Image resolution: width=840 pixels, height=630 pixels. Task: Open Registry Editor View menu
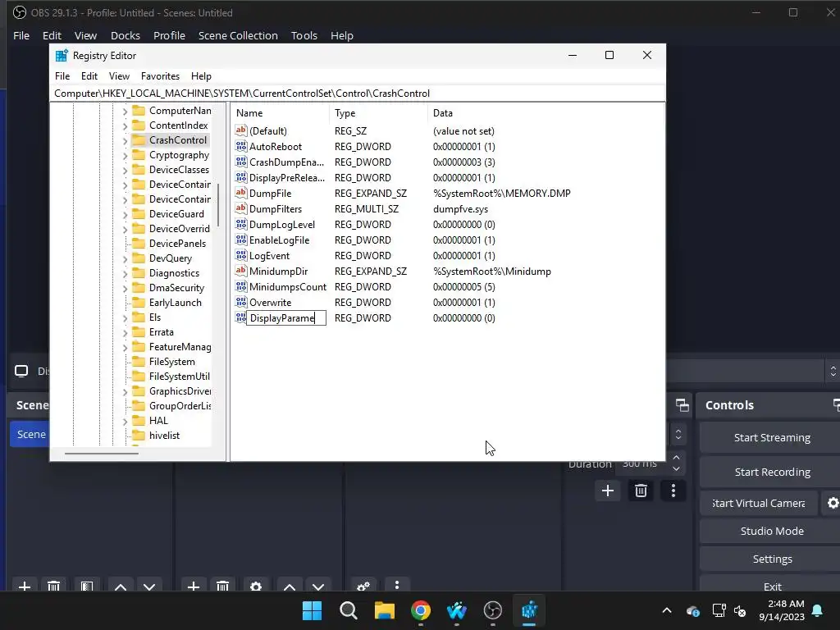click(119, 76)
